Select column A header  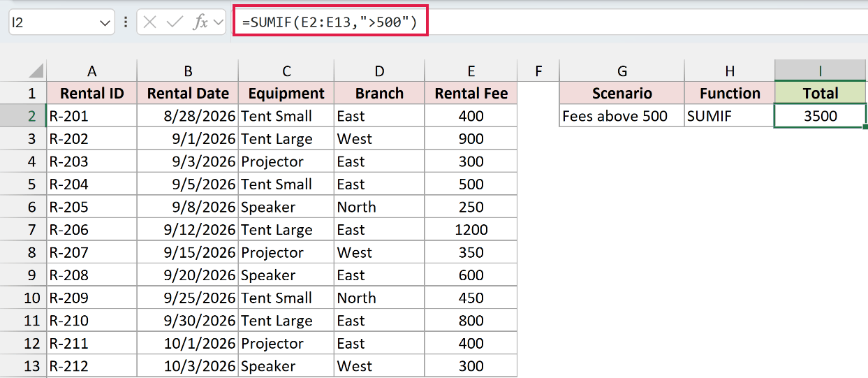point(91,71)
